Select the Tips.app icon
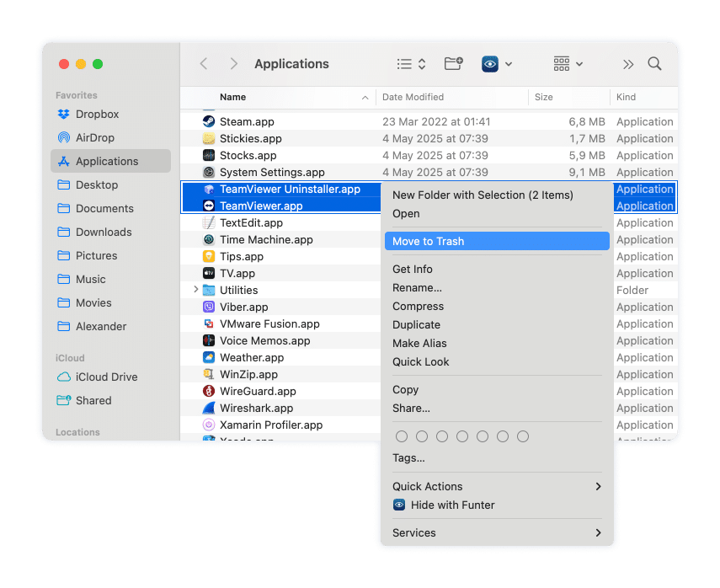Screen dimensions: 720x588 (209, 256)
